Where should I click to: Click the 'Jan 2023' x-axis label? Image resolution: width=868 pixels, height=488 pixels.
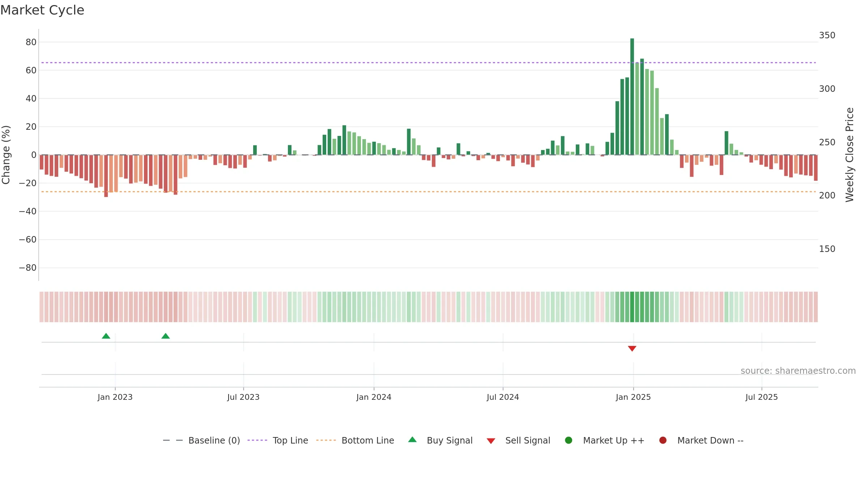(x=115, y=397)
